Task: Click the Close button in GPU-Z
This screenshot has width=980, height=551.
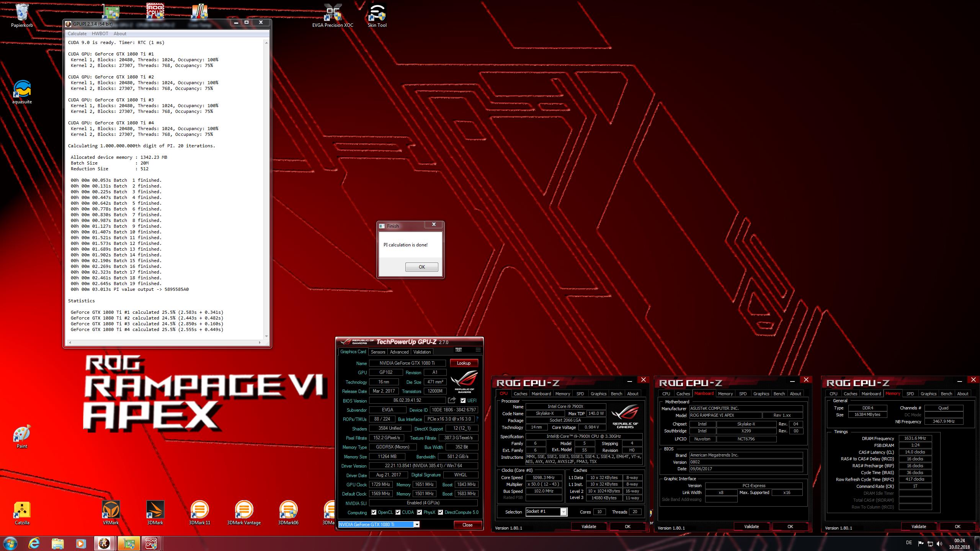Action: coord(467,525)
